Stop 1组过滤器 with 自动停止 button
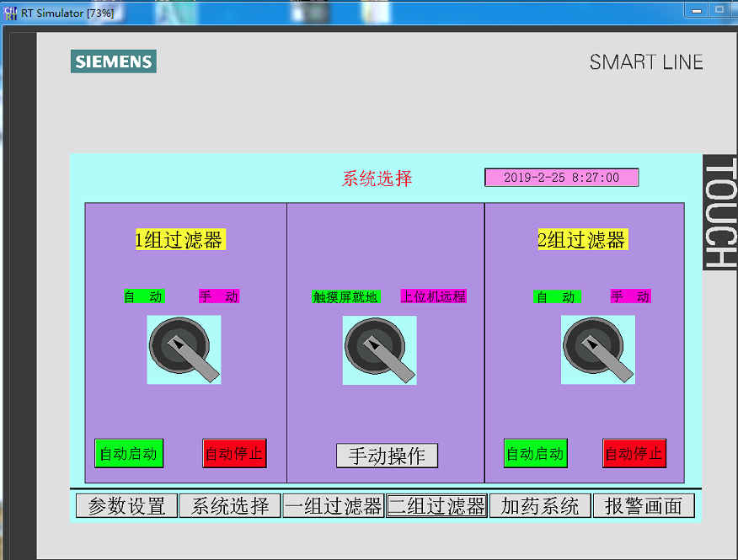 point(234,453)
